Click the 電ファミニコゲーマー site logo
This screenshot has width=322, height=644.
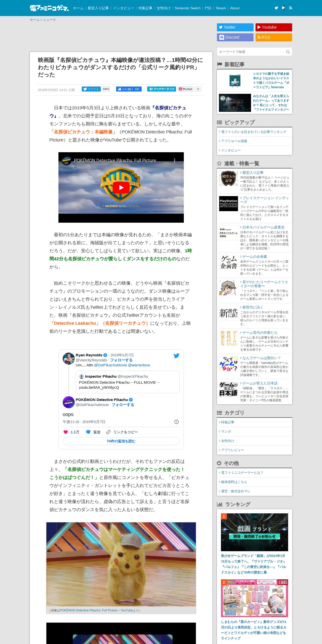49,8
